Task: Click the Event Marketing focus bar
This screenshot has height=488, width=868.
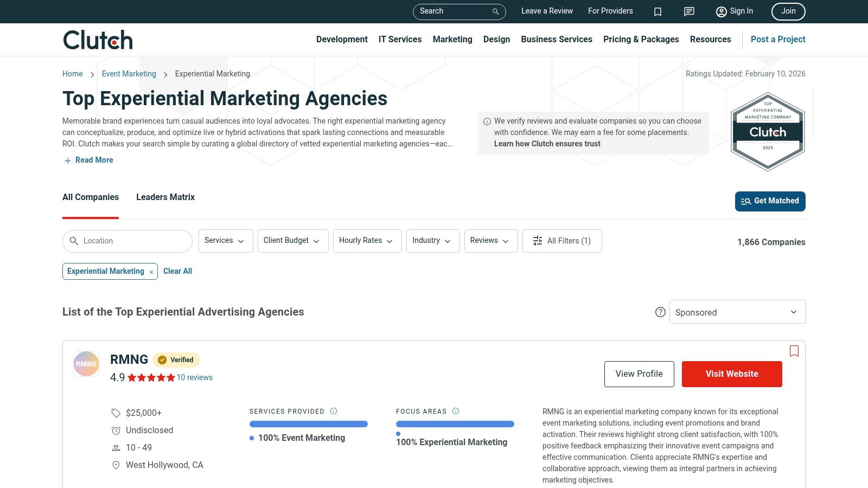Action: click(x=308, y=423)
